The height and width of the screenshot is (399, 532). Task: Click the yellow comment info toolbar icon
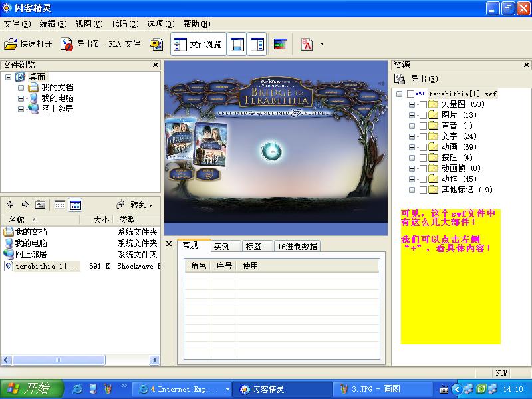coord(156,44)
